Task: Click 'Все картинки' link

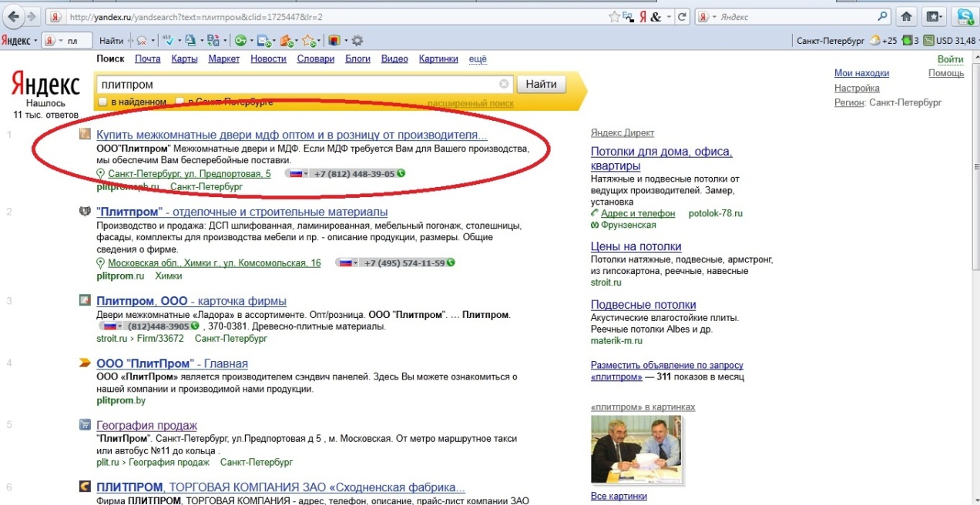Action: (619, 496)
